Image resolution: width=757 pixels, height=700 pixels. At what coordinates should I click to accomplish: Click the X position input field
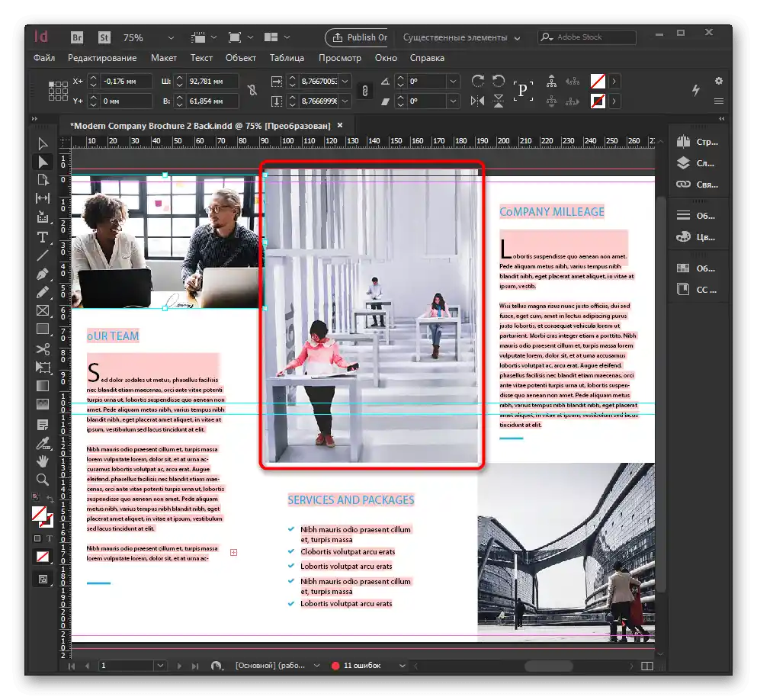[x=127, y=81]
